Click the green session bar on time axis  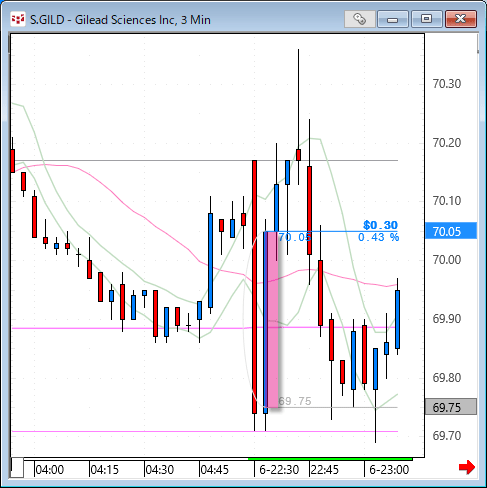(330, 459)
